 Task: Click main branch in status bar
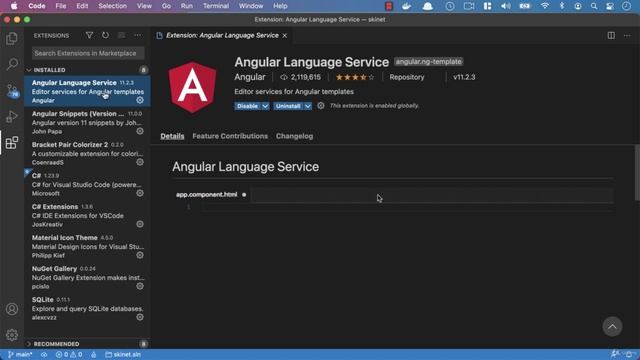(20, 355)
